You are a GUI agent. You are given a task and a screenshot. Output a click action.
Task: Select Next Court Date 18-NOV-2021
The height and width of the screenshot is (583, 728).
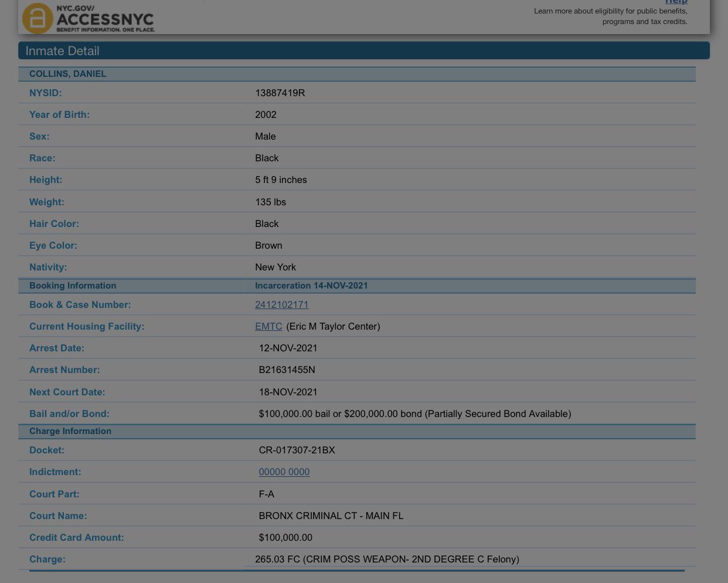tap(288, 392)
